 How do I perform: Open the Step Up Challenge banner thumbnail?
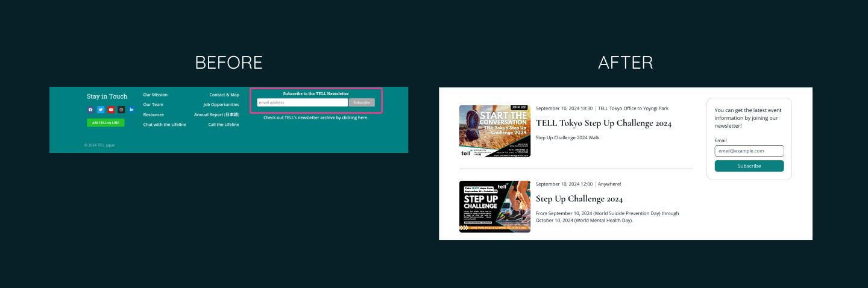click(x=495, y=207)
